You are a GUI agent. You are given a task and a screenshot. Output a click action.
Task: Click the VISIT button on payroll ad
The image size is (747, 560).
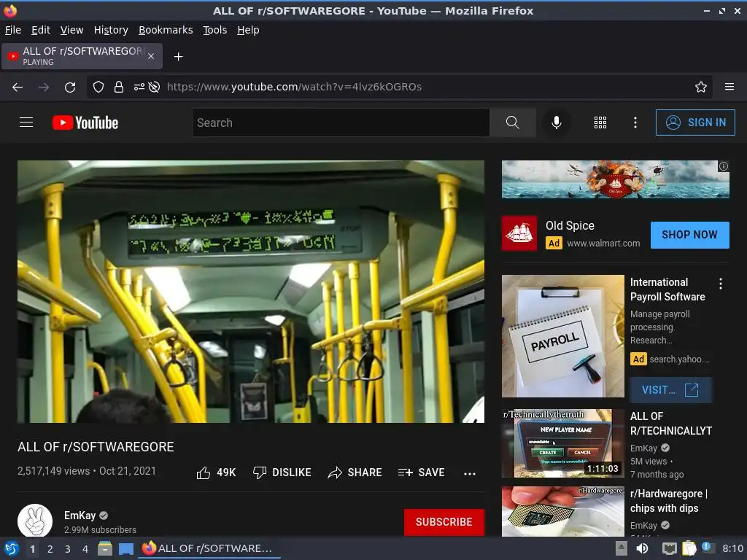670,390
